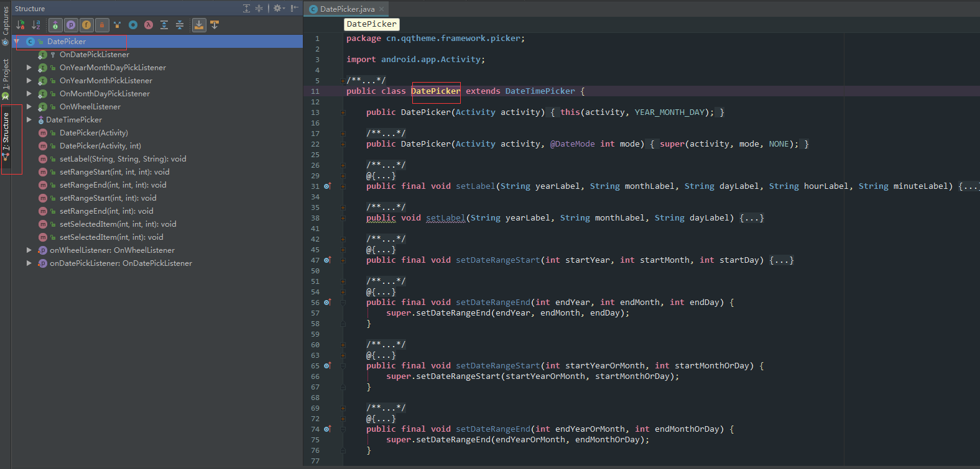Toggle Autoscroll to Source button
Image resolution: width=980 pixels, height=469 pixels.
199,25
